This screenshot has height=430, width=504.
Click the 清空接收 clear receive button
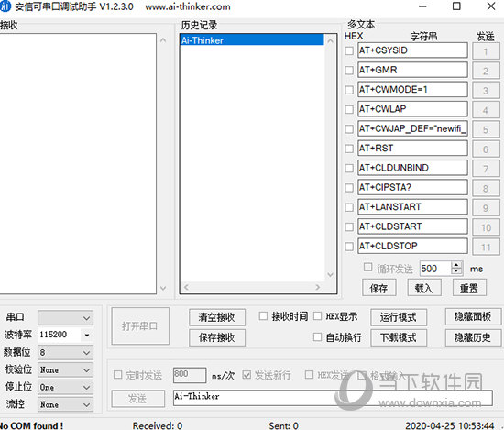tap(217, 317)
